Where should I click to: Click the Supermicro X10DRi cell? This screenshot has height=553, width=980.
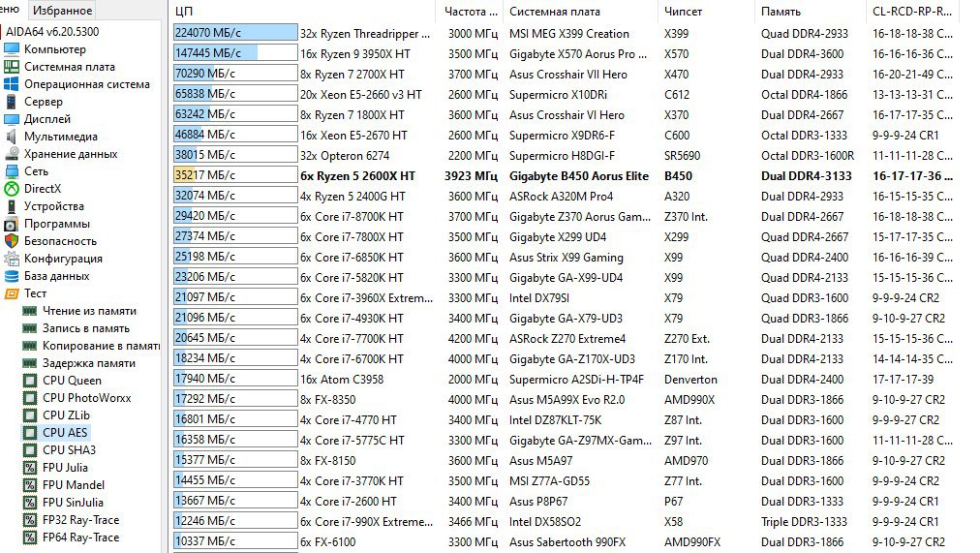558,95
